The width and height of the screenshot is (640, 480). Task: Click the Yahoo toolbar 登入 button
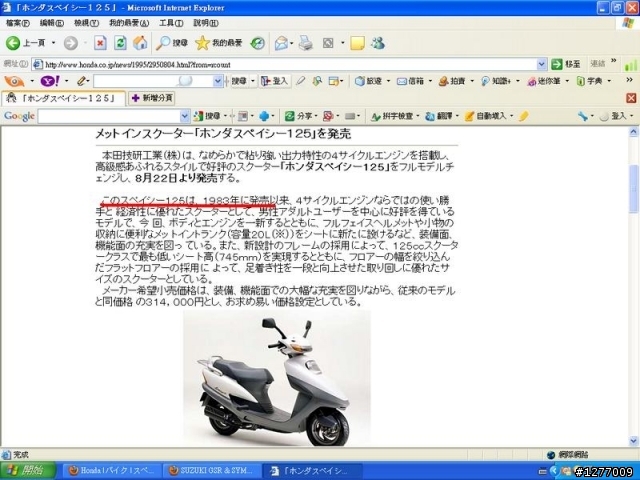pyautogui.click(x=275, y=81)
